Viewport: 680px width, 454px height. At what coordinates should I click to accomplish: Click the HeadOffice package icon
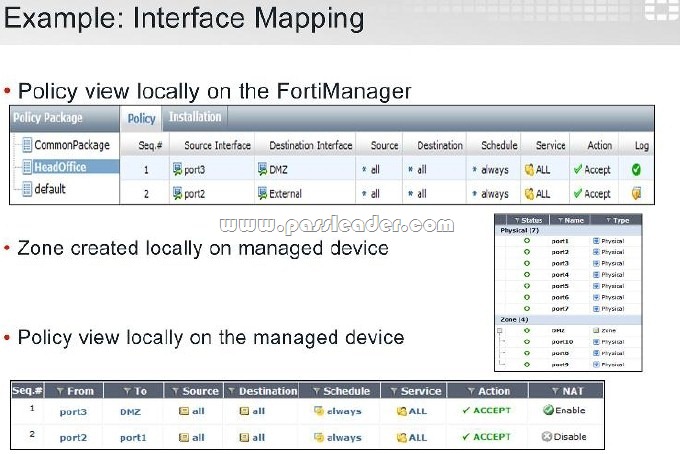(x=27, y=167)
